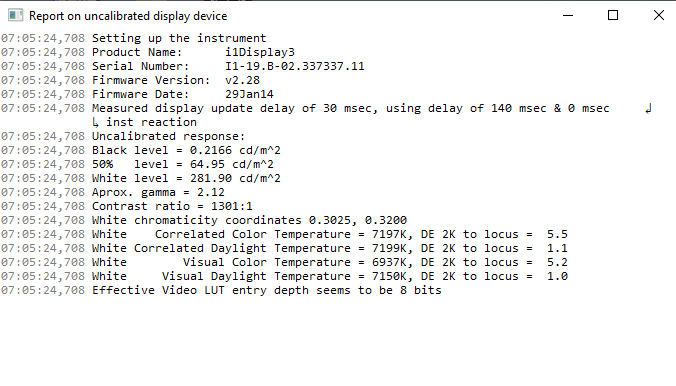
Task: Click the Firmware Date 29Jan14 line
Action: (137, 94)
